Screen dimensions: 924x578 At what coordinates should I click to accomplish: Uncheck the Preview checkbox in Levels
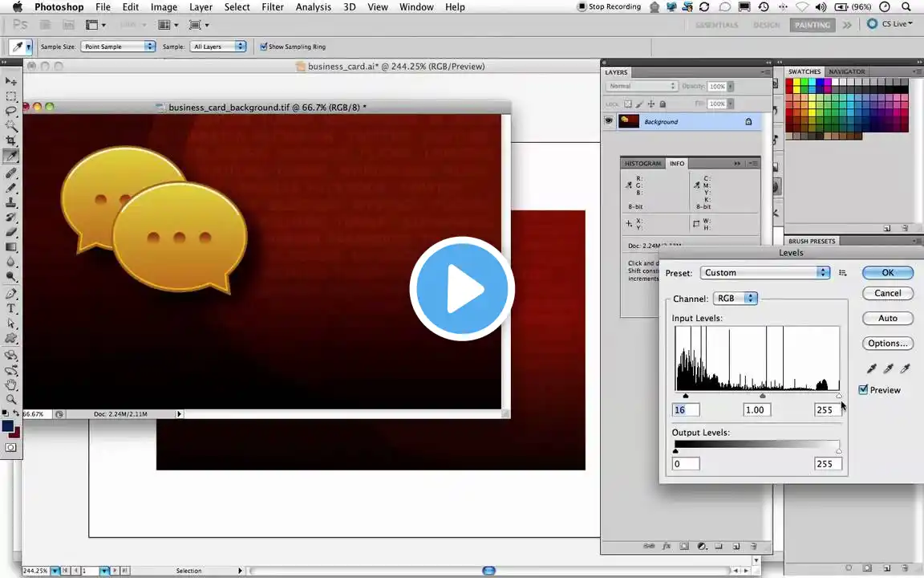(x=863, y=390)
